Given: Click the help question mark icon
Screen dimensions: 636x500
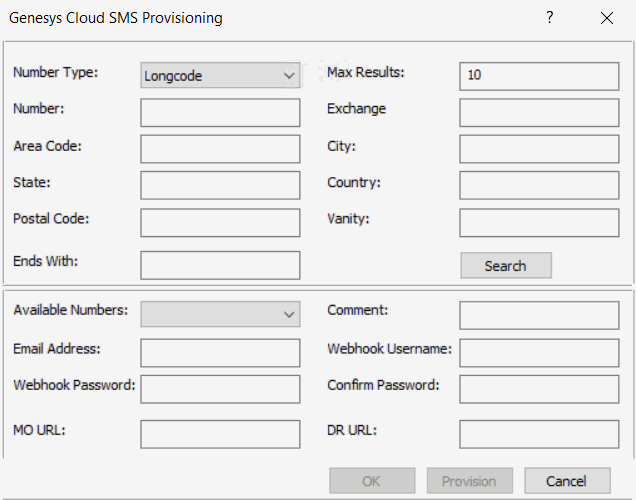Looking at the screenshot, I should click(x=550, y=18).
